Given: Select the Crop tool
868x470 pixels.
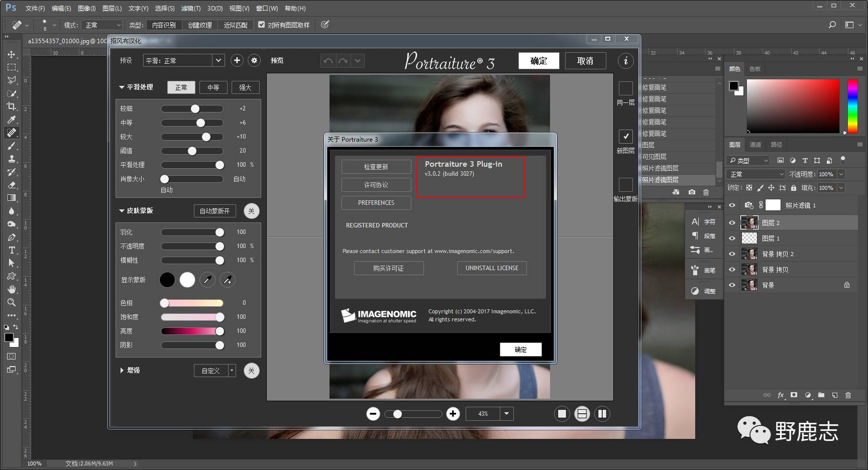Looking at the screenshot, I should (x=11, y=106).
